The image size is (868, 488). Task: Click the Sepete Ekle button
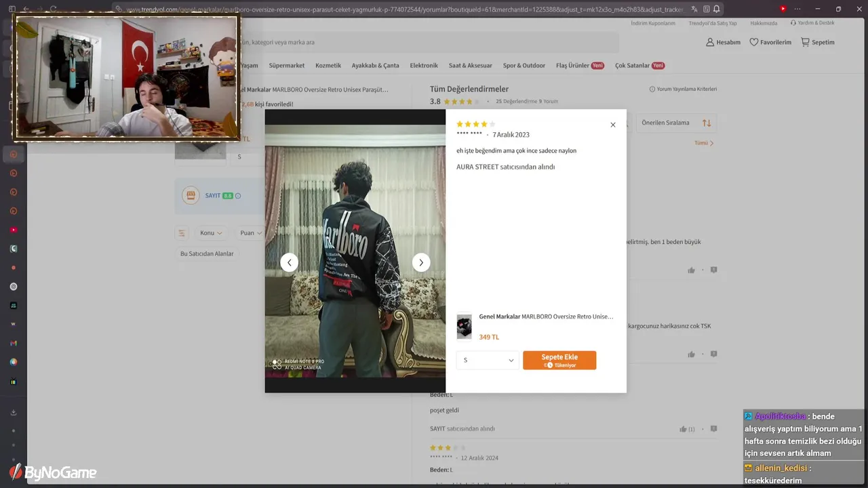559,360
